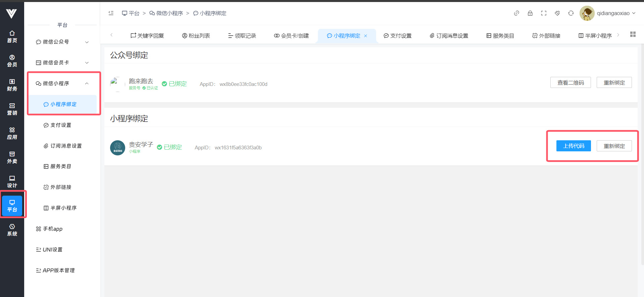Open the 首页 home sidebar icon
This screenshot has width=644, height=297.
tap(12, 36)
